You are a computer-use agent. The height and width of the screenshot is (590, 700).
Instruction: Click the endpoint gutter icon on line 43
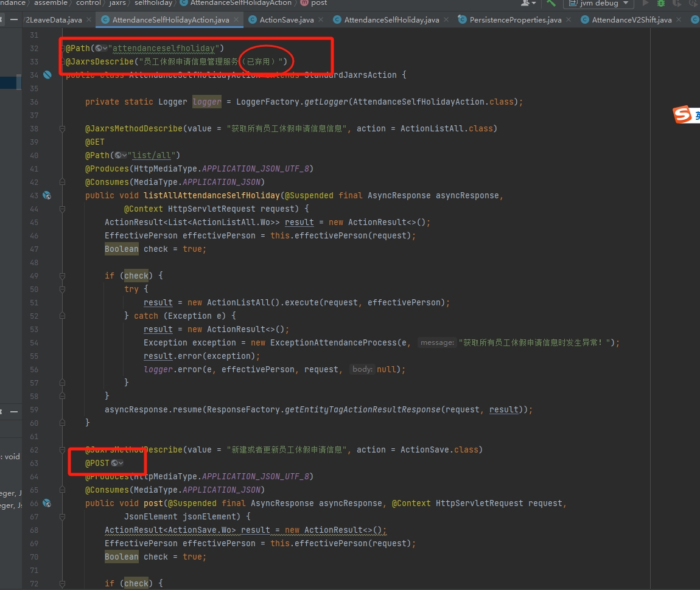point(47,195)
